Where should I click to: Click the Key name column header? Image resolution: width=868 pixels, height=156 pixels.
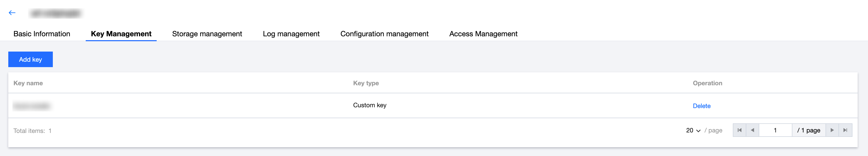pyautogui.click(x=28, y=83)
